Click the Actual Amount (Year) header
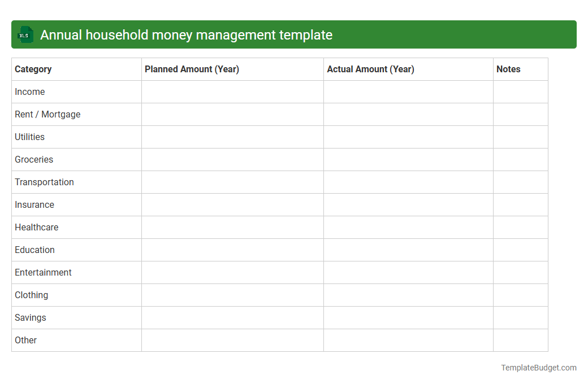This screenshot has width=588, height=384. coord(370,69)
